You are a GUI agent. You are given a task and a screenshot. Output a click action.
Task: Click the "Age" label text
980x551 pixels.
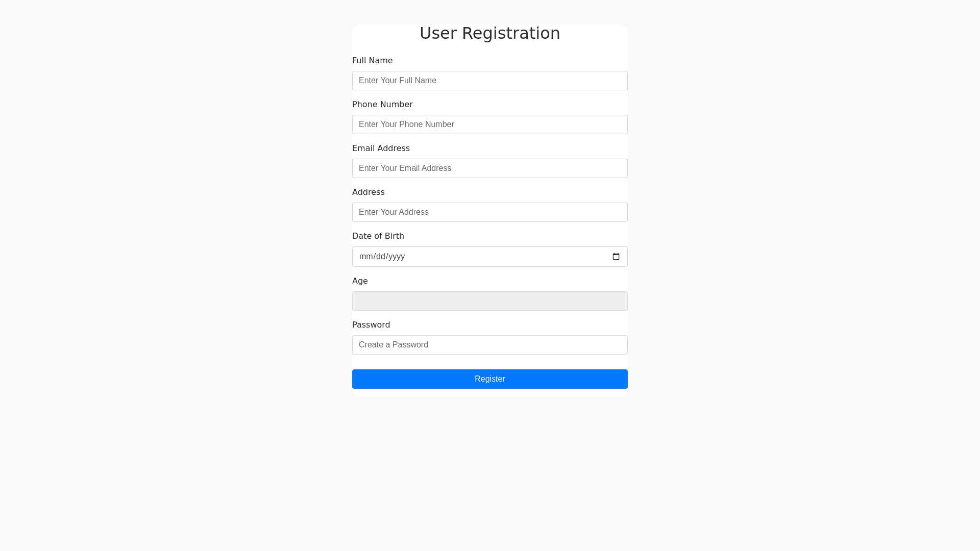(x=360, y=281)
